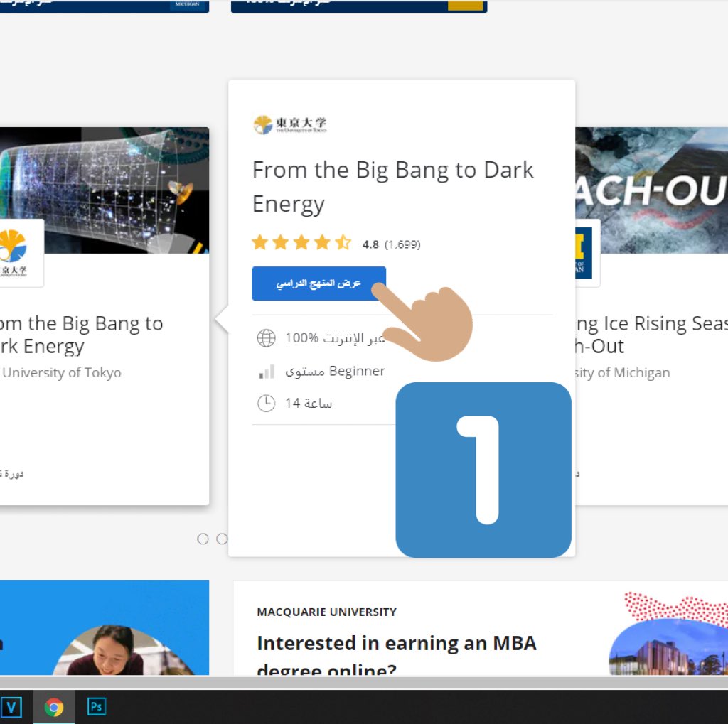Click the clock icon beside 14 hours

point(266,404)
